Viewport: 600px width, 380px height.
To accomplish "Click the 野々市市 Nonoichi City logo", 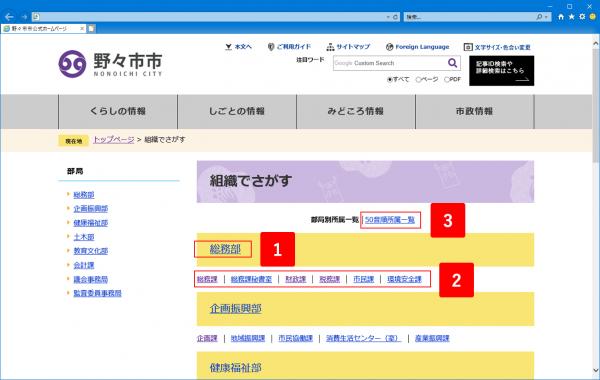I will click(111, 64).
